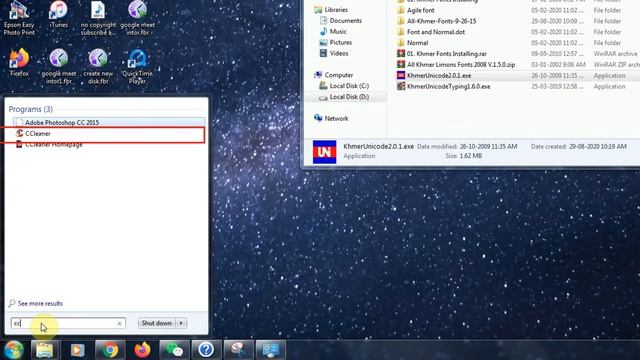
Task: Launch Firefox from the desktop shortcut
Action: [19, 62]
